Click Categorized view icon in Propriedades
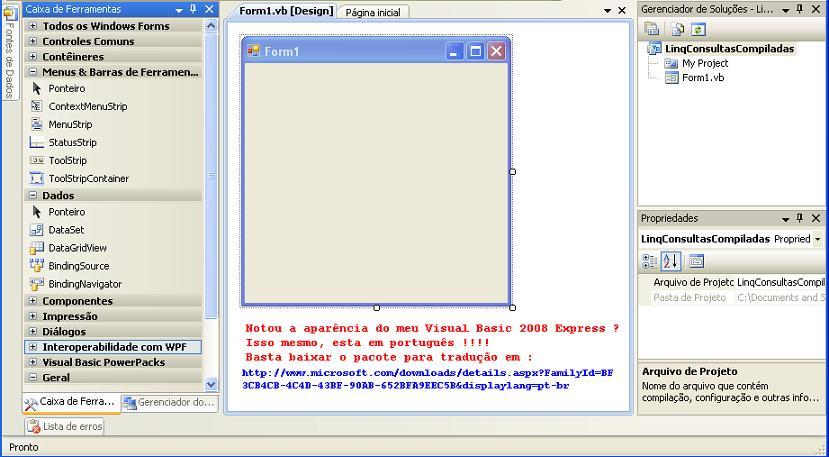 click(x=649, y=261)
